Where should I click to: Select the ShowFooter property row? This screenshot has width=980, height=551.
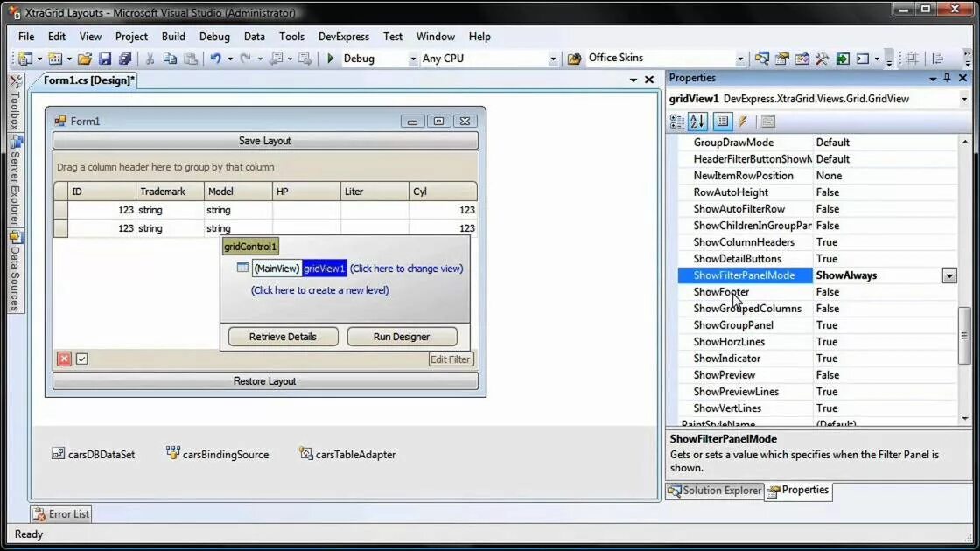[x=817, y=292]
